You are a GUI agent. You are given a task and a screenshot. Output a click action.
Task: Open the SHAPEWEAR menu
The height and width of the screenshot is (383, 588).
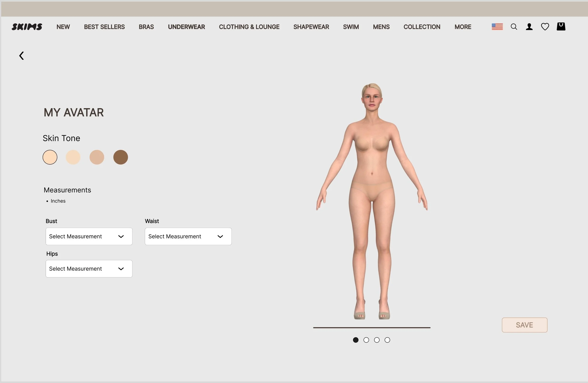point(311,27)
